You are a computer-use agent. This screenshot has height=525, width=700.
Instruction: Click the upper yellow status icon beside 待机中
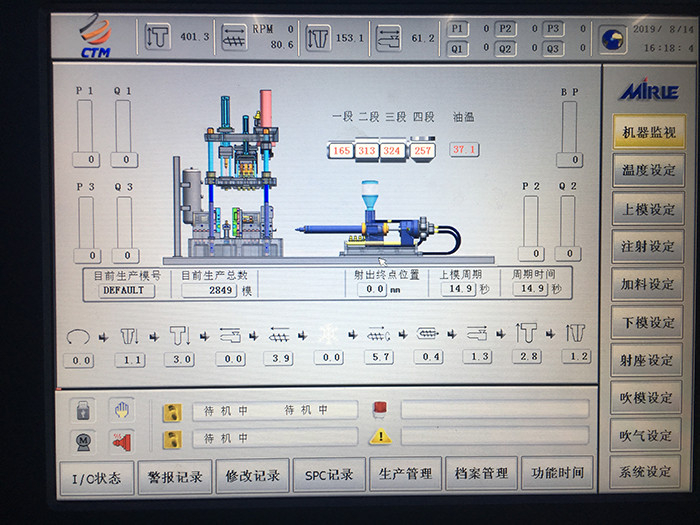pyautogui.click(x=173, y=412)
